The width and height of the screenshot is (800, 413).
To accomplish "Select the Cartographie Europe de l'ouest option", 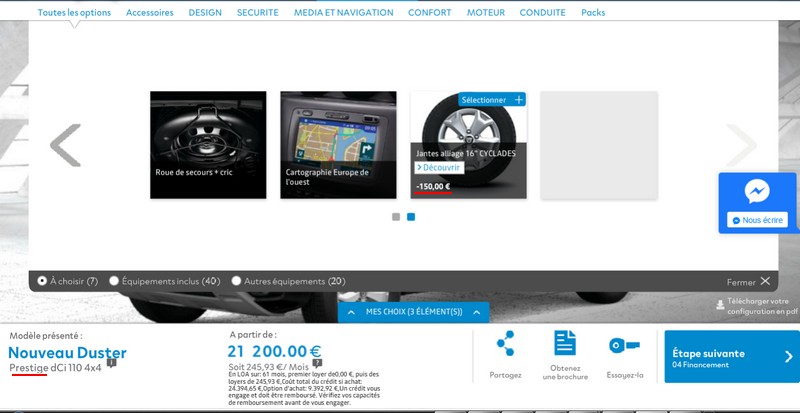I will [338, 145].
